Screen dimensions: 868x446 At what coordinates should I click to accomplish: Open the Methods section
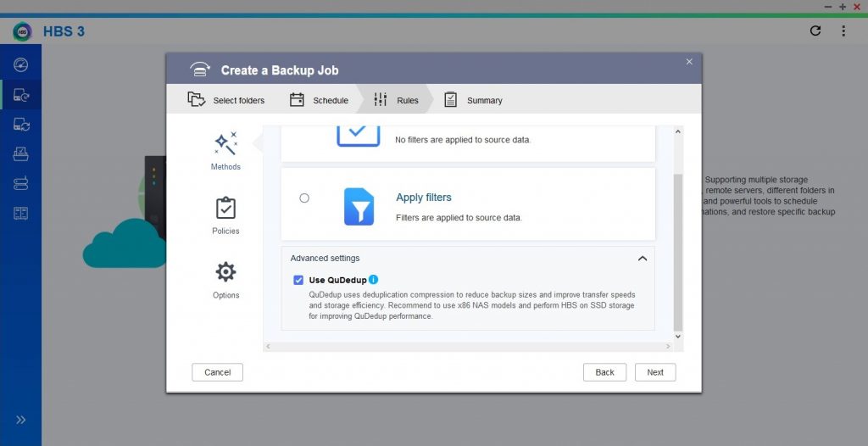tap(225, 151)
